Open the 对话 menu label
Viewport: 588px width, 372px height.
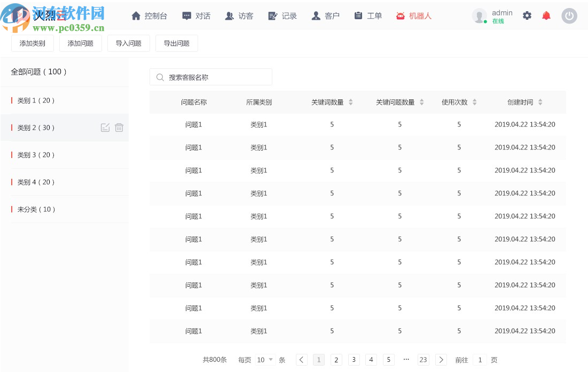[203, 15]
